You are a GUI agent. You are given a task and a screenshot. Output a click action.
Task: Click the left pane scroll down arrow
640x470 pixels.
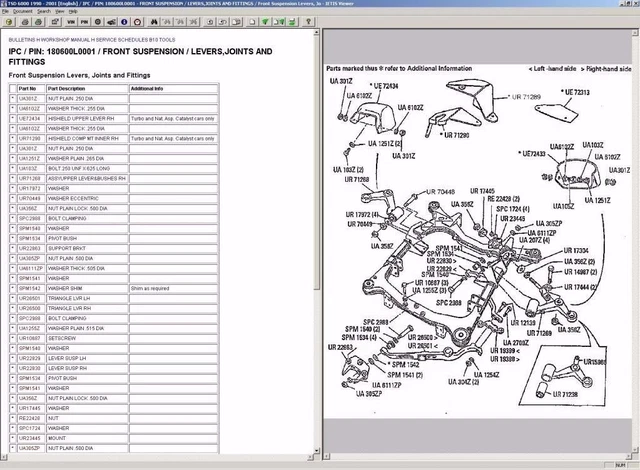(317, 451)
